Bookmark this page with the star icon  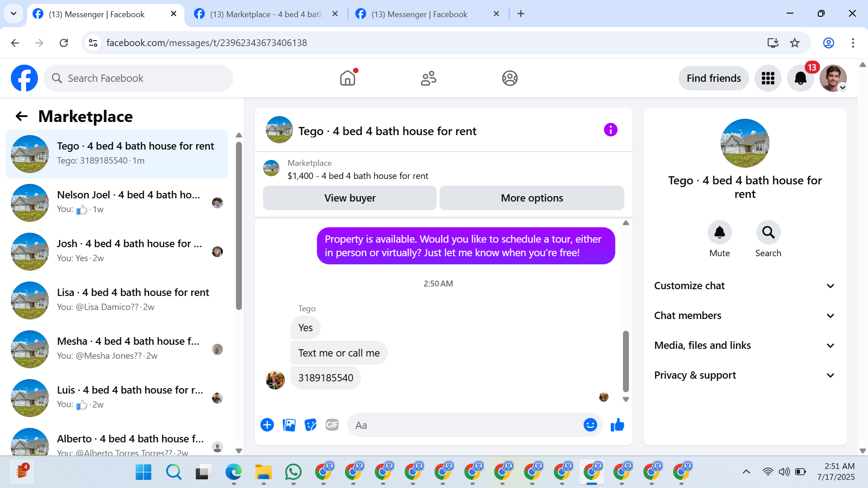click(x=795, y=43)
